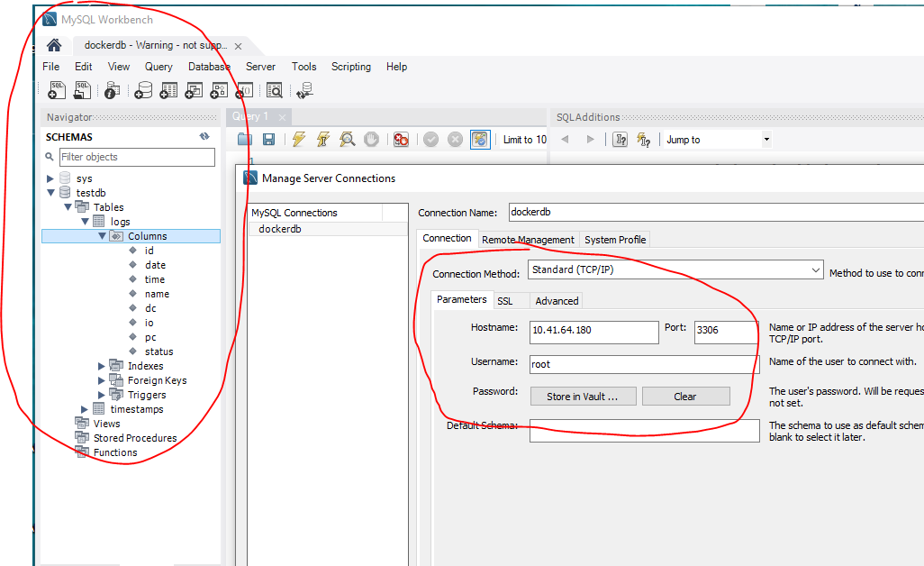Open the object inspector toolbar icon
Viewport: 924px width, 566px height.
112,90
